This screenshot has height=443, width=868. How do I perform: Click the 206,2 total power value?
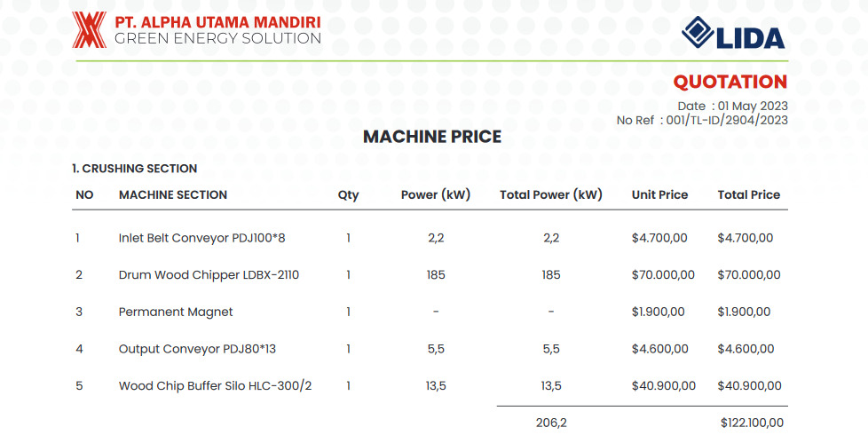tap(551, 423)
